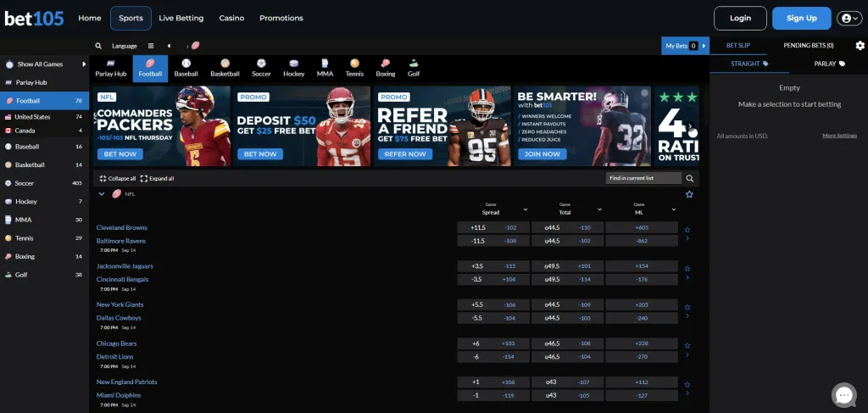
Task: Toggle favorite star for Giants vs Cowboys
Action: [687, 307]
